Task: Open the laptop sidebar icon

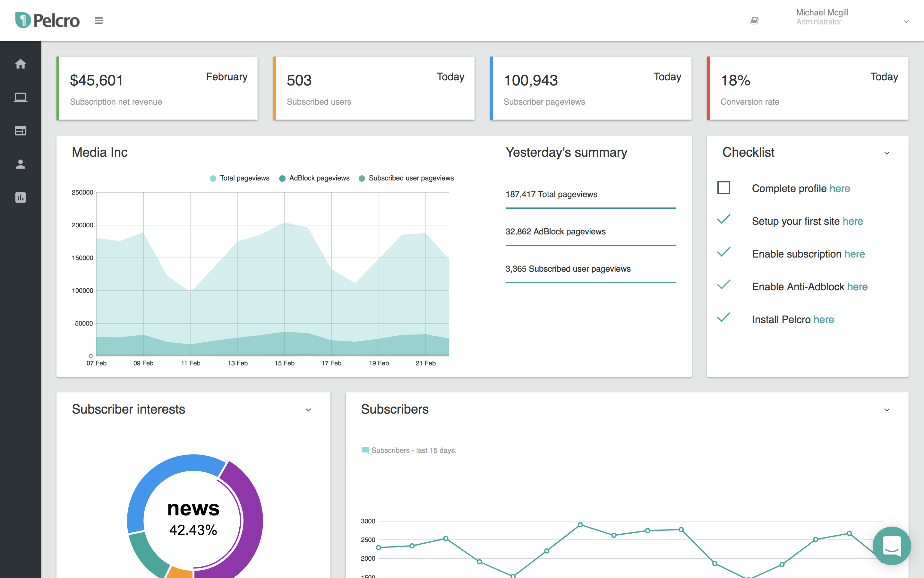Action: click(x=21, y=98)
